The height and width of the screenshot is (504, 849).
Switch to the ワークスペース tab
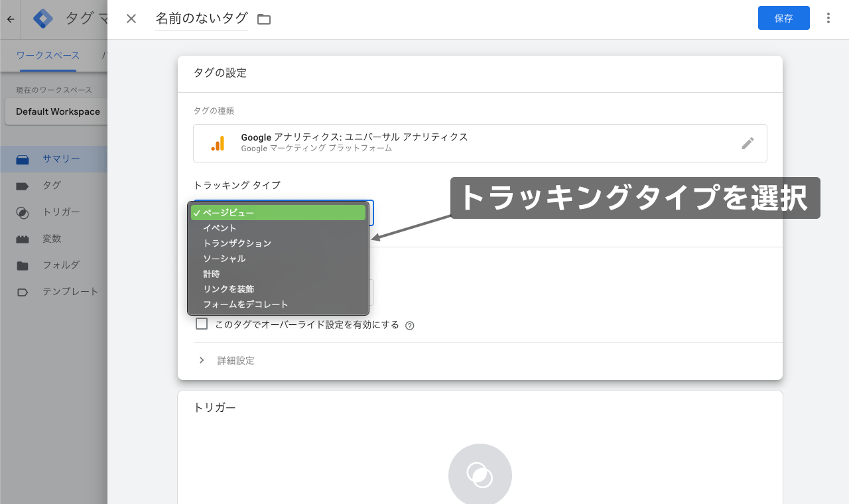(48, 56)
